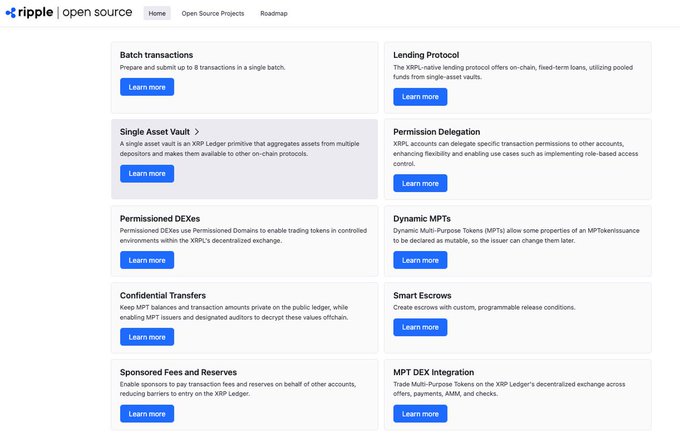Select the Permissioned DEXes heading
The height and width of the screenshot is (442, 680).
pyautogui.click(x=160, y=219)
